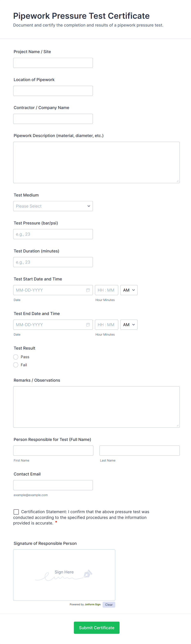The image size is (191, 644).
Task: Open the Test End Date calendar icon
Action: 88,324
